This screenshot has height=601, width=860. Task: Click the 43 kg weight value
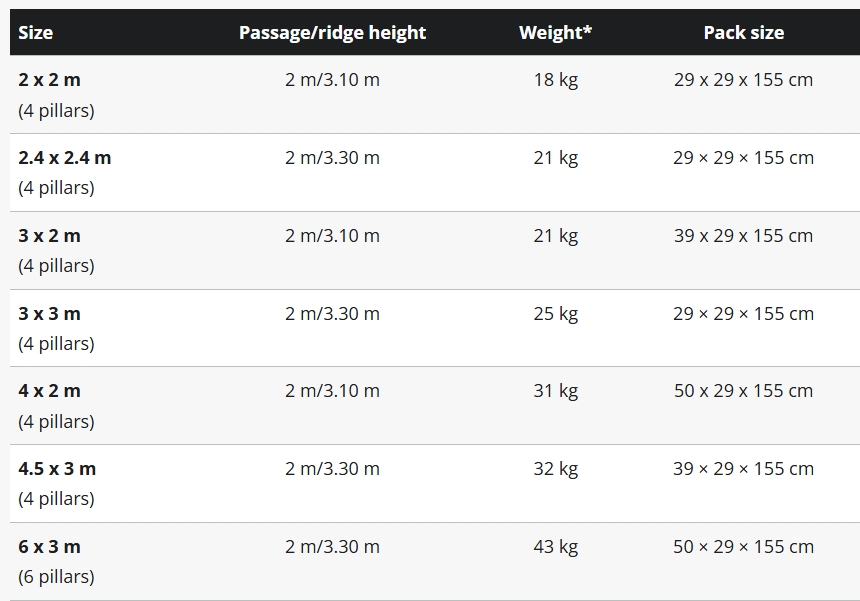[556, 547]
